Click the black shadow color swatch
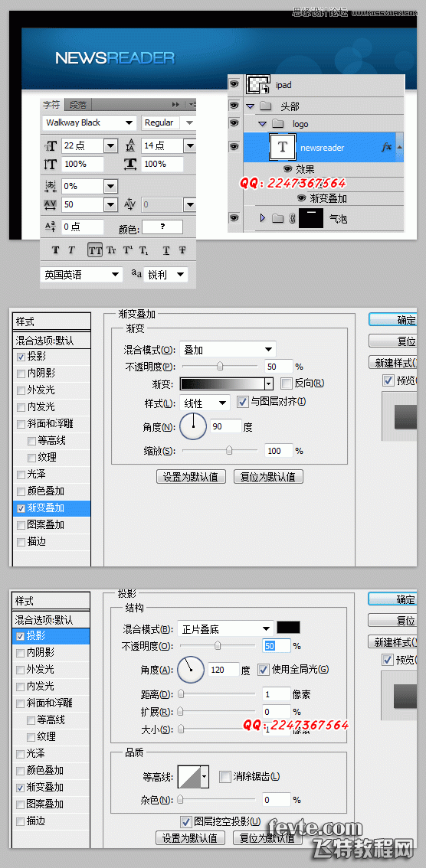The width and height of the screenshot is (426, 868). pyautogui.click(x=288, y=627)
